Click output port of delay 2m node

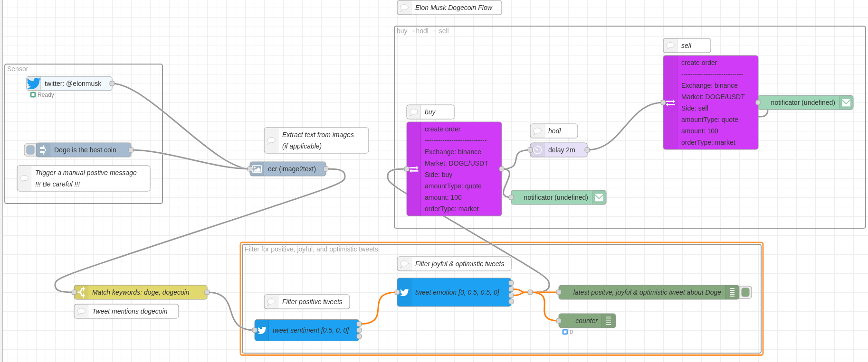click(587, 150)
